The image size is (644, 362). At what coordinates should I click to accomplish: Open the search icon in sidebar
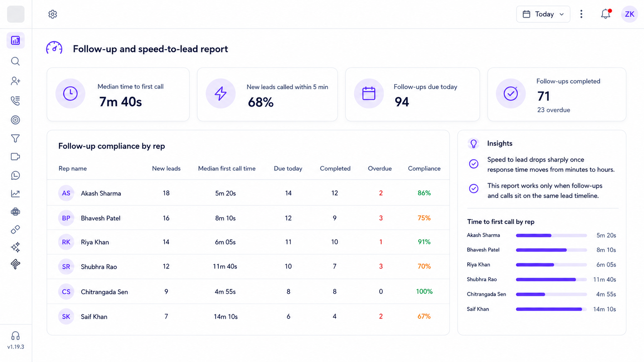pos(15,61)
